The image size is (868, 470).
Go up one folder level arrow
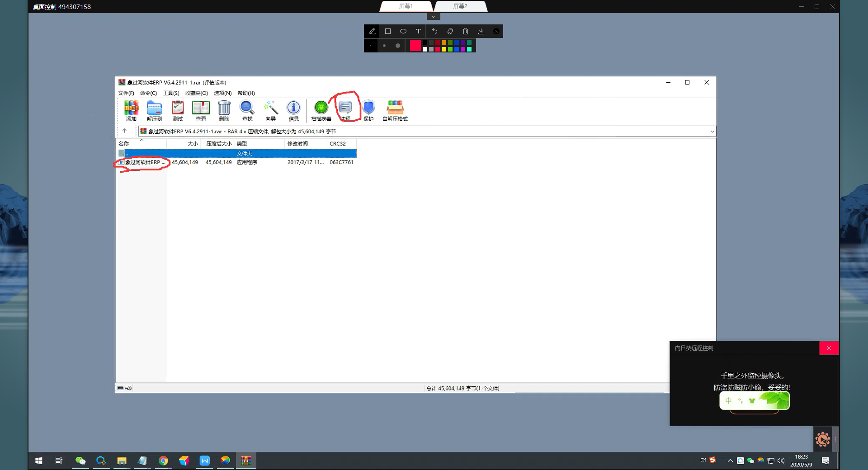tap(124, 131)
